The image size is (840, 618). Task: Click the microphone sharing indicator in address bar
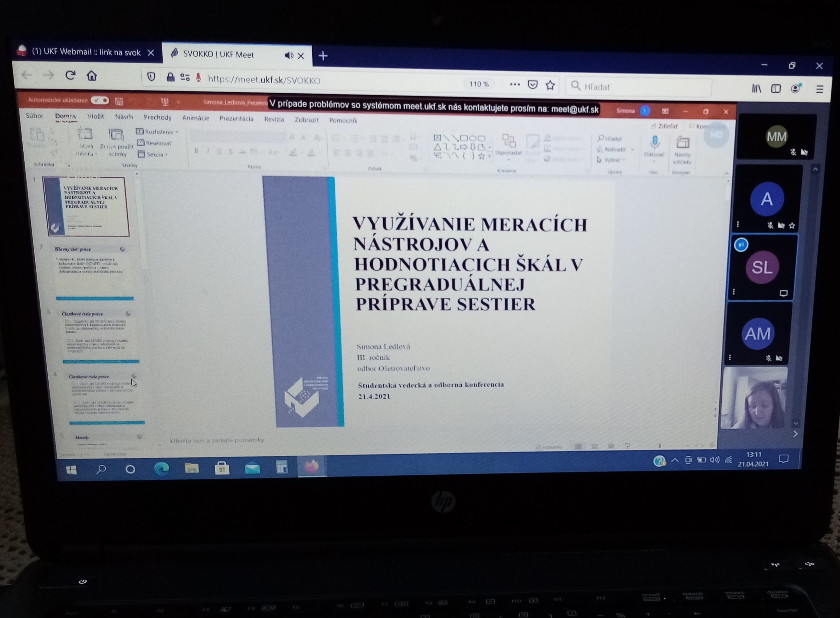[199, 78]
